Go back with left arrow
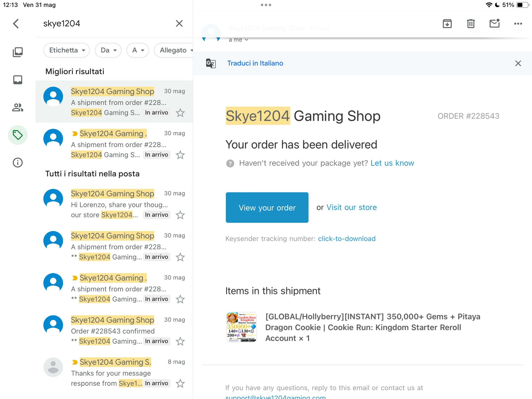Viewport: 532px width, 399px height. click(16, 24)
